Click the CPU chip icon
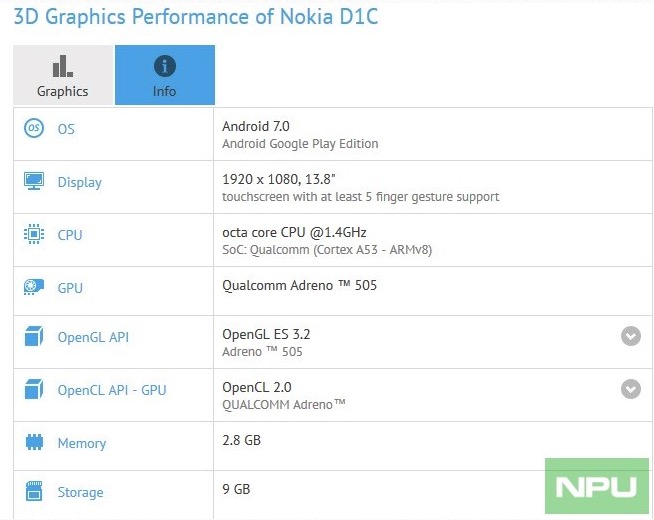654x520 pixels. point(34,235)
